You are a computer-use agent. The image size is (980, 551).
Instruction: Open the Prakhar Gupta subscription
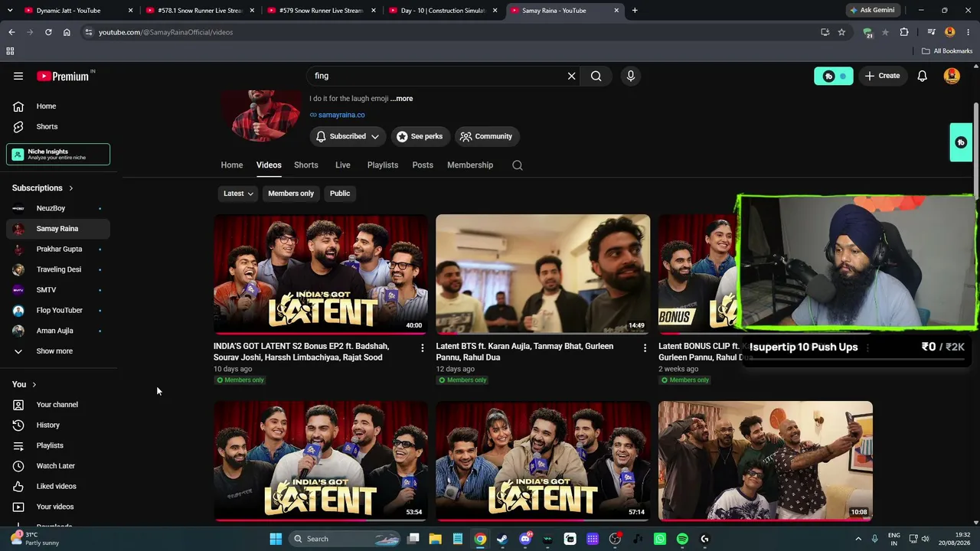58,249
